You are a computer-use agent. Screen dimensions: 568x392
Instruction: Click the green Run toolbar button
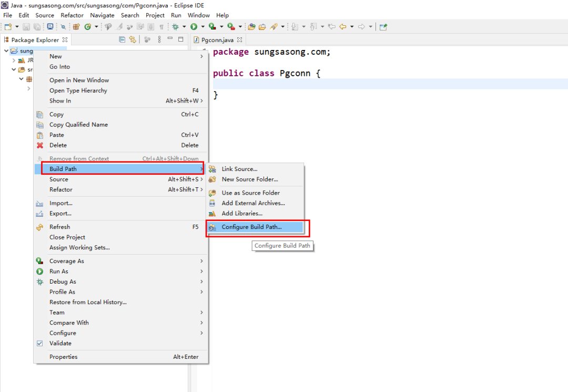[x=194, y=27]
